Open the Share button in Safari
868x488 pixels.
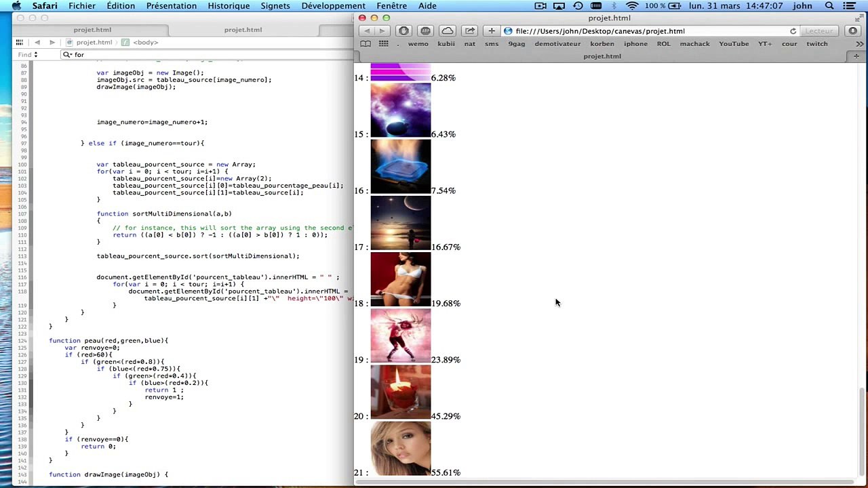point(470,31)
